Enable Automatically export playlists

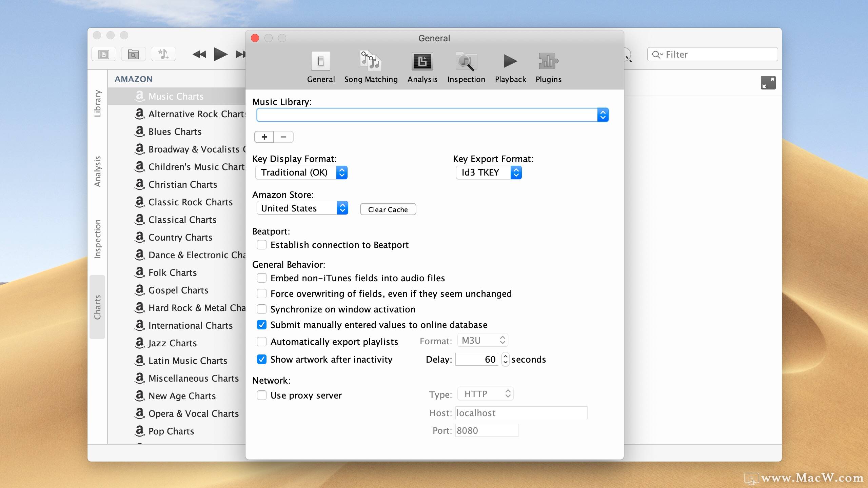[261, 342]
